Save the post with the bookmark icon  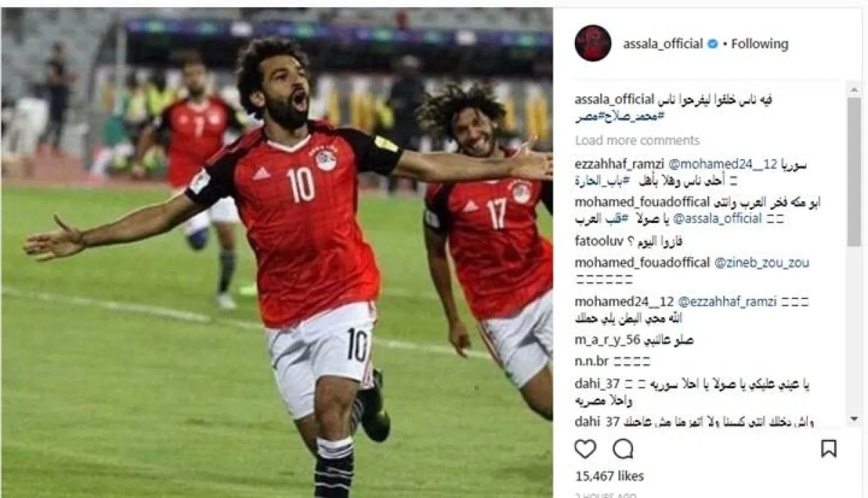click(x=829, y=449)
